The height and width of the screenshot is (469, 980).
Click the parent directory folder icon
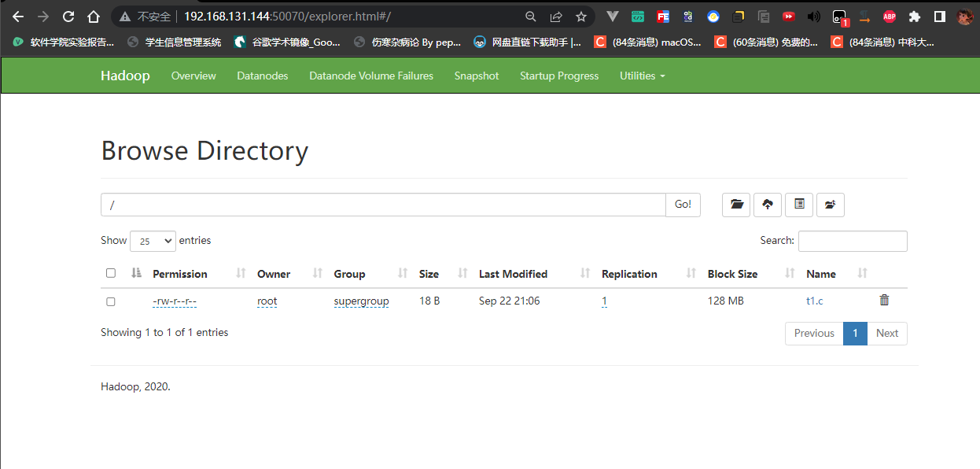(831, 205)
